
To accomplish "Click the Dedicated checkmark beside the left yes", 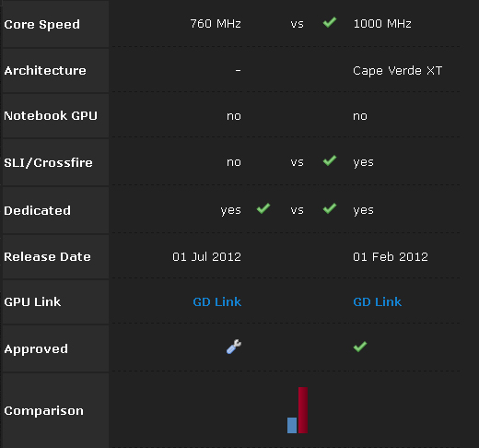I will pyautogui.click(x=263, y=208).
